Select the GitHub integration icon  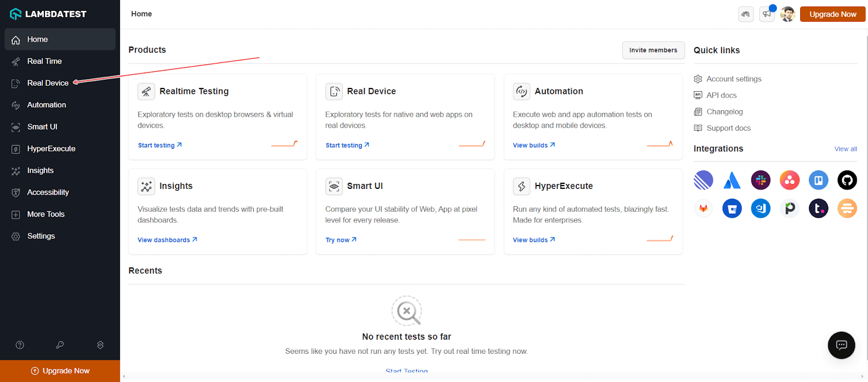pyautogui.click(x=847, y=180)
